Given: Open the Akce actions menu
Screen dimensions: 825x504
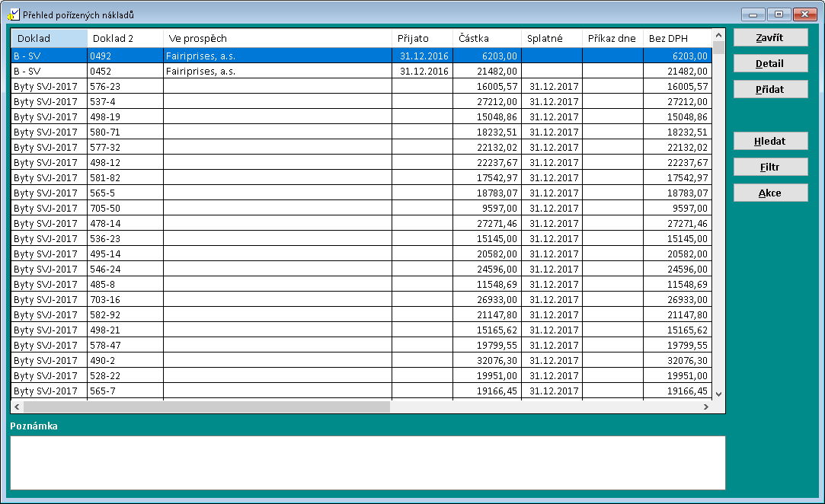Looking at the screenshot, I should tap(770, 193).
